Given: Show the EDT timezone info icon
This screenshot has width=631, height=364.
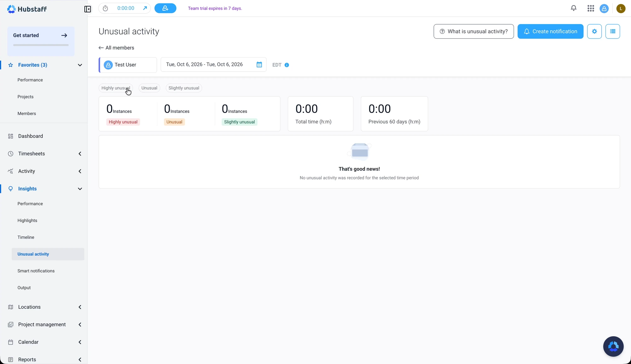Looking at the screenshot, I should click(286, 65).
